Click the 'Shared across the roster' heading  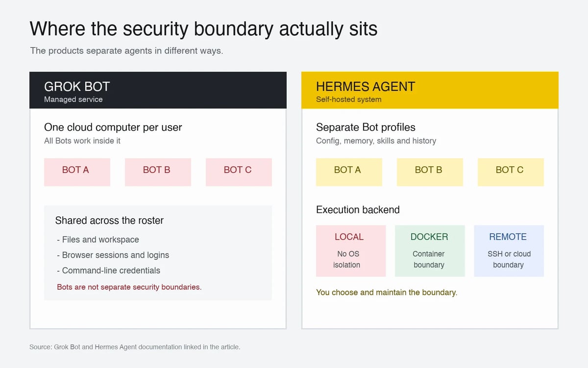(x=109, y=220)
